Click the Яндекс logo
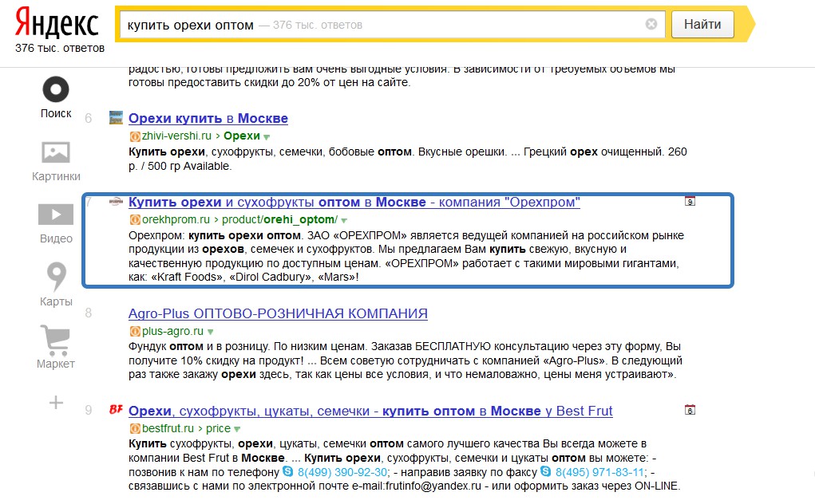Image resolution: width=815 pixels, height=504 pixels. point(57,23)
